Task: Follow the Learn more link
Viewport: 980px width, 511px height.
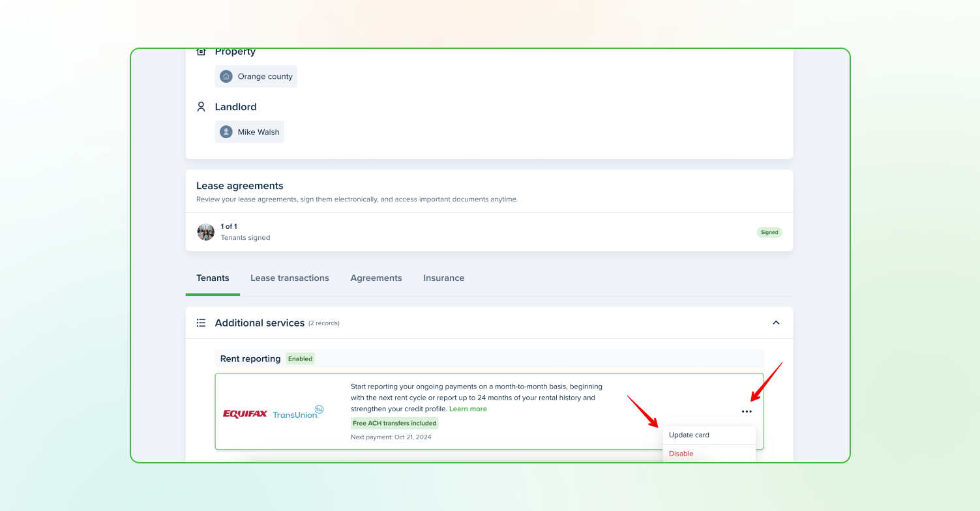Action: 468,409
